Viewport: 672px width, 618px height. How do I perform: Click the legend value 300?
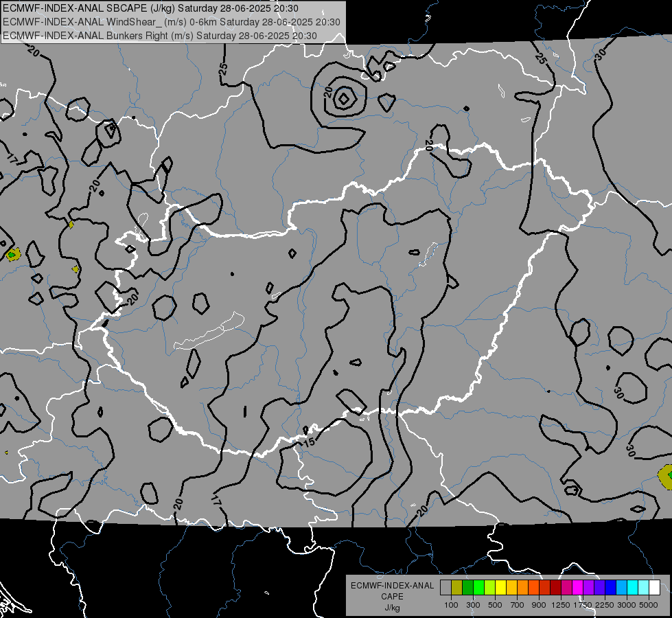coord(473,605)
